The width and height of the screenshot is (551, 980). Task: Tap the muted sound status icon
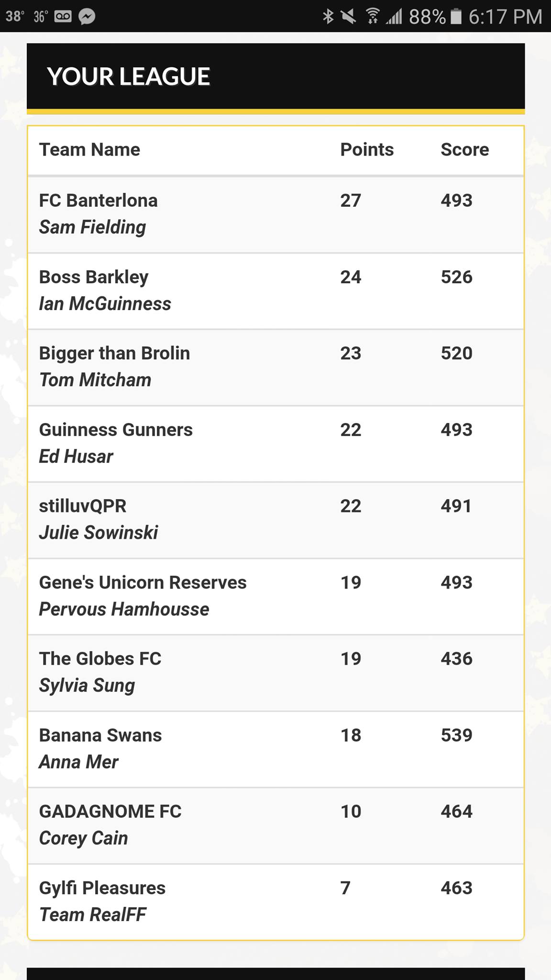click(349, 17)
